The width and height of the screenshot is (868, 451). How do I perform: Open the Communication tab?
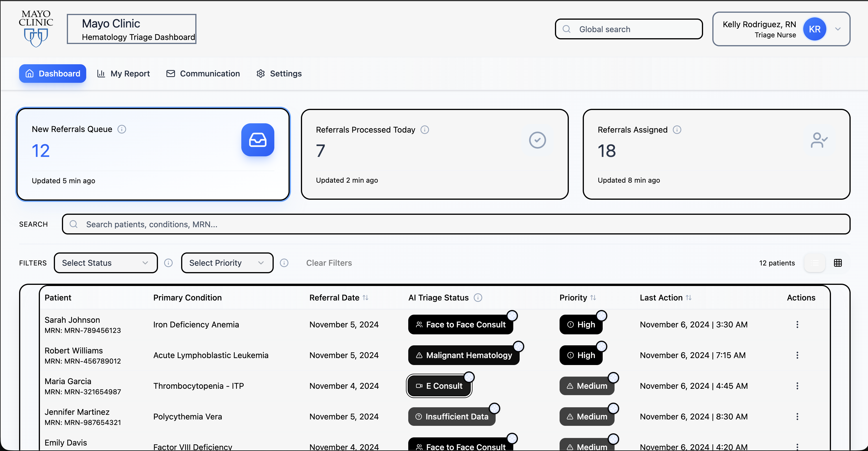point(203,74)
